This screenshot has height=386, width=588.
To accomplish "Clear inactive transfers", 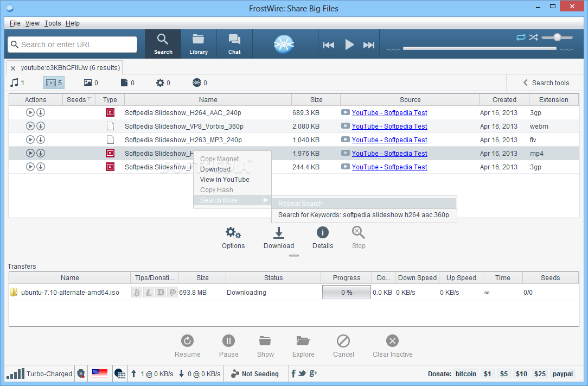I will tap(392, 346).
